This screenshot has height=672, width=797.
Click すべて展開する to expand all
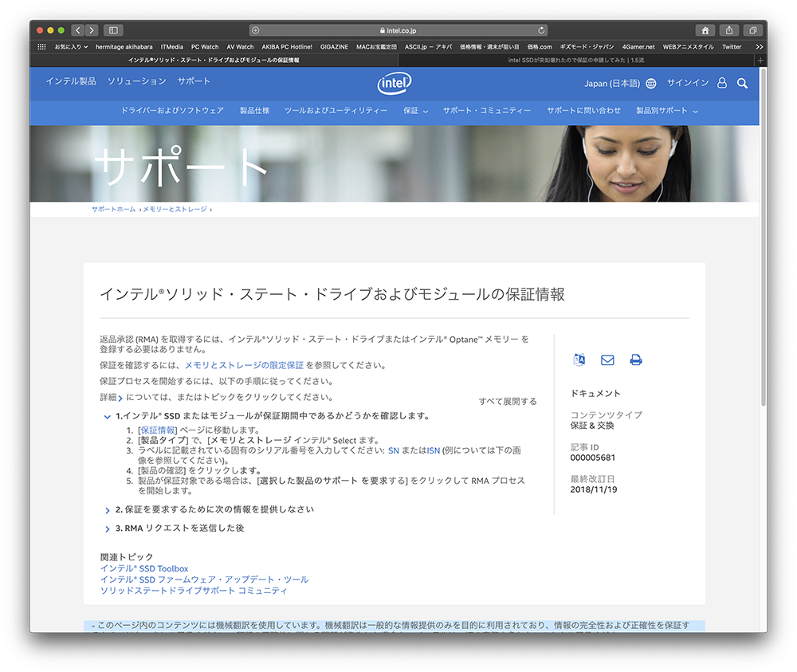click(507, 402)
